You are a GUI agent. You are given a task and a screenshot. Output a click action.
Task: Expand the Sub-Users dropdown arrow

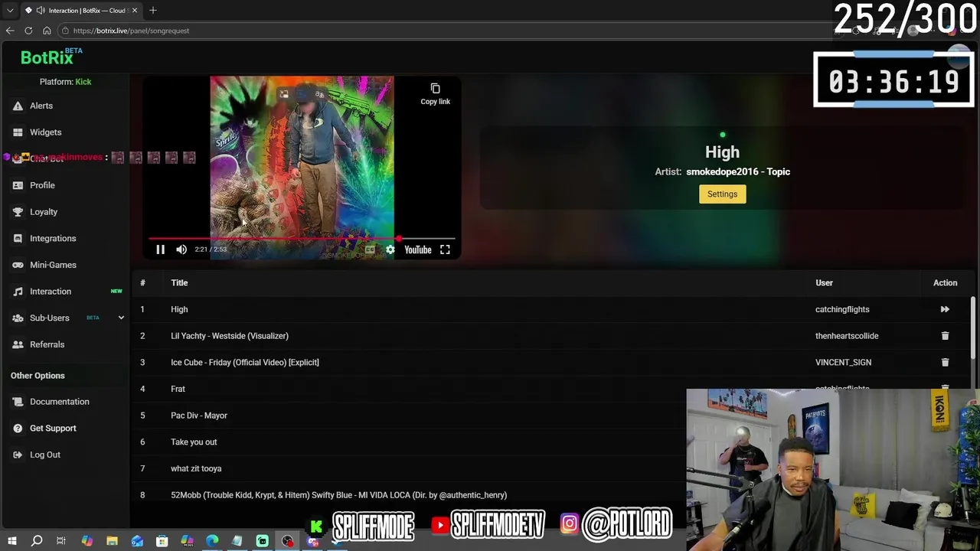point(120,318)
